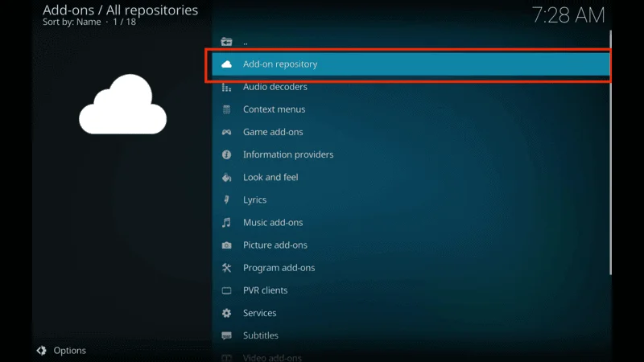Click the Music add-ons note icon
Viewport: 644px width, 362px height.
coord(226,223)
